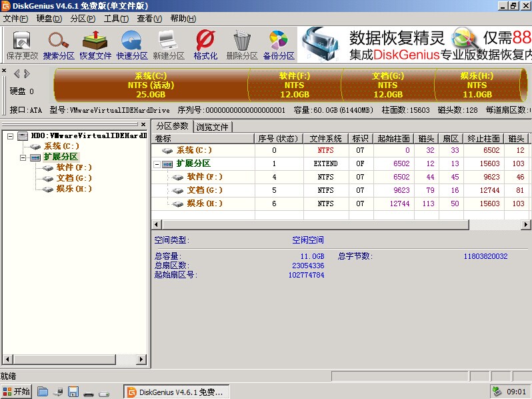The width and height of the screenshot is (532, 399).
Task: Select 娱乐(H:) block in disk map
Action: [477, 85]
